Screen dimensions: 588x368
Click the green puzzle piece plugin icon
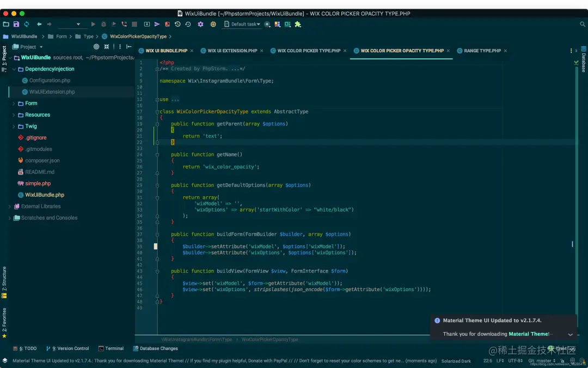(x=298, y=24)
